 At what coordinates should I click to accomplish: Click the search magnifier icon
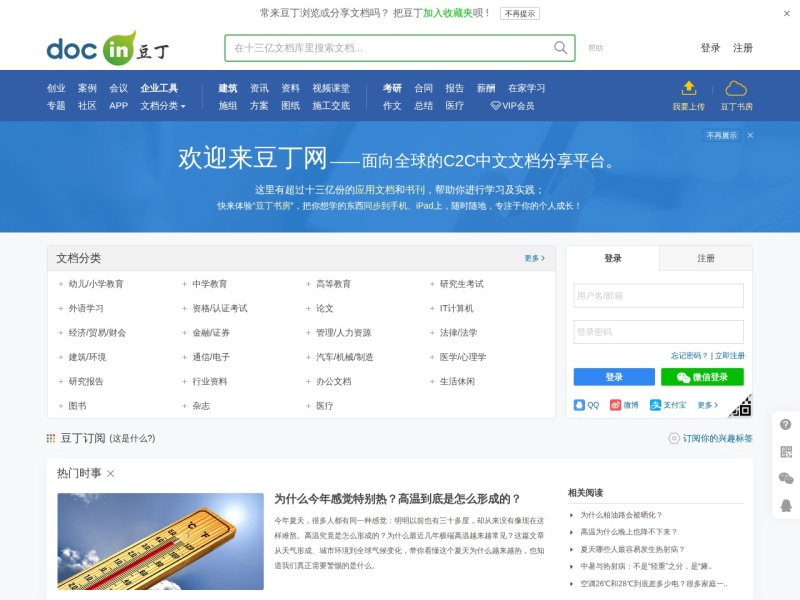click(560, 47)
